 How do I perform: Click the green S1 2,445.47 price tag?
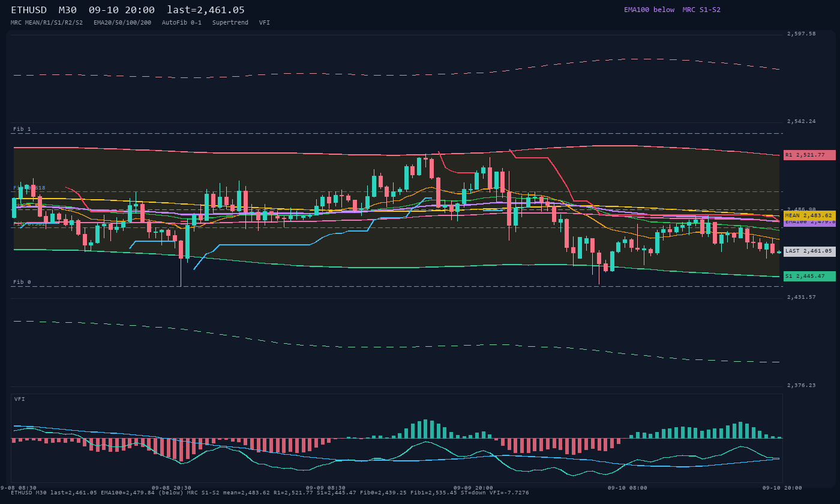809,276
